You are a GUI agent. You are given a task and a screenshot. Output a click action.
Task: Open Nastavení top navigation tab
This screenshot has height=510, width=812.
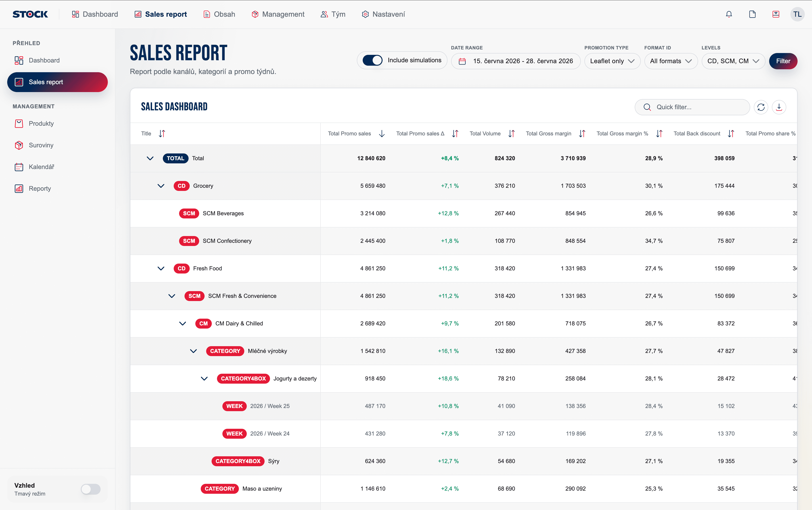[383, 14]
